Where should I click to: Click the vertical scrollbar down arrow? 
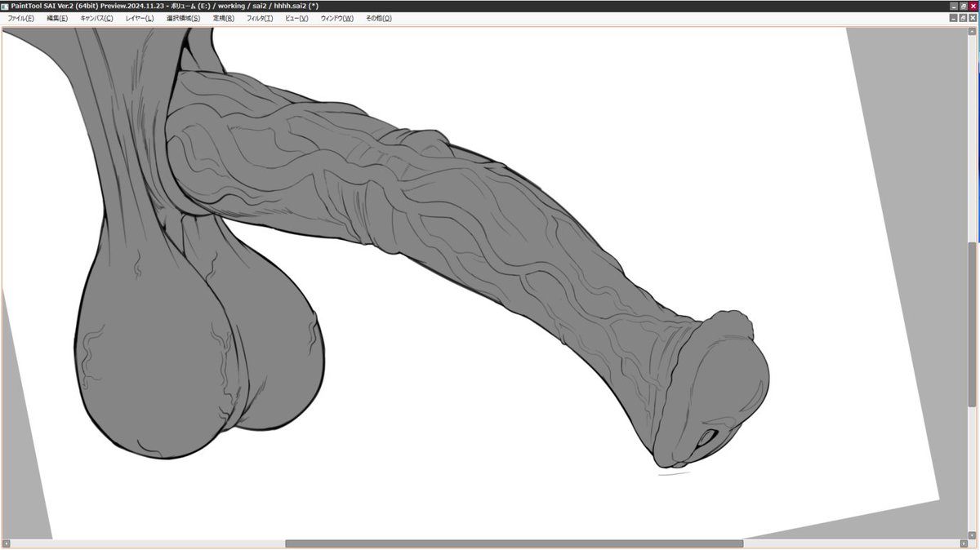tap(972, 534)
